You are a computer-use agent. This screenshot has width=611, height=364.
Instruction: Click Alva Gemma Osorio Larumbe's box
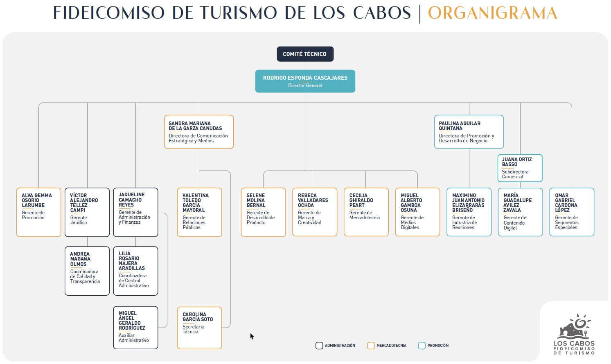[38, 212]
